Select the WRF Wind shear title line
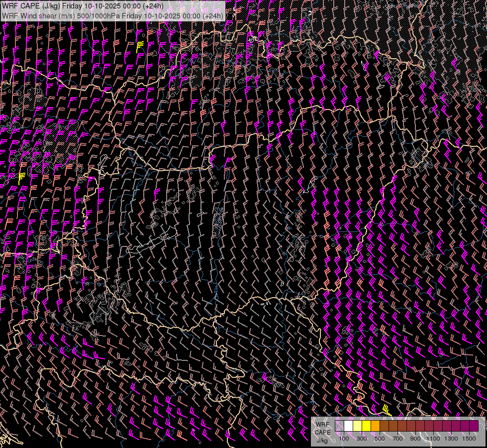Image resolution: width=487 pixels, height=448 pixels. coord(112,15)
